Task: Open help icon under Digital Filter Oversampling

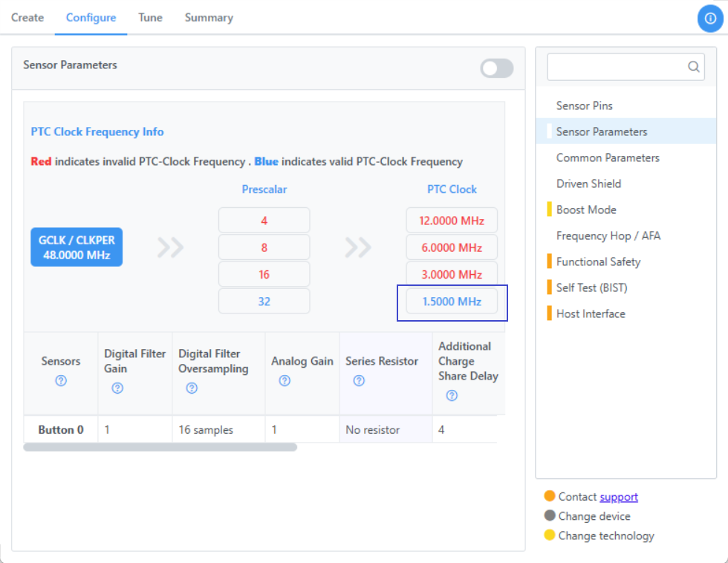Action: (x=192, y=388)
